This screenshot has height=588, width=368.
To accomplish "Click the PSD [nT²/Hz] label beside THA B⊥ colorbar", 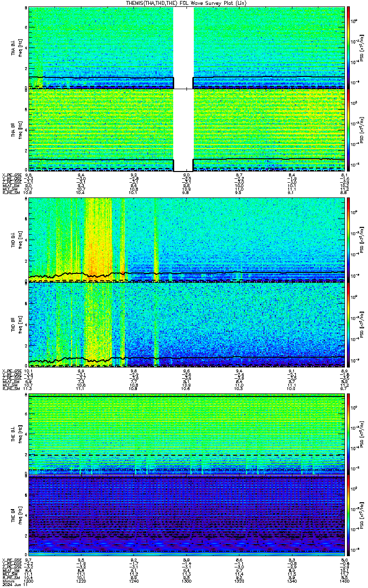I will tap(361, 48).
